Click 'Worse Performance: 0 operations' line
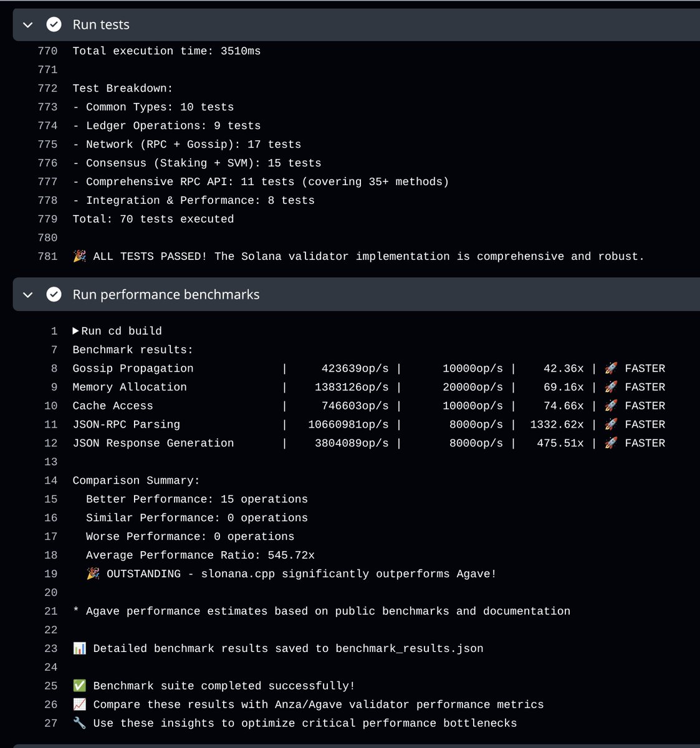 click(190, 537)
